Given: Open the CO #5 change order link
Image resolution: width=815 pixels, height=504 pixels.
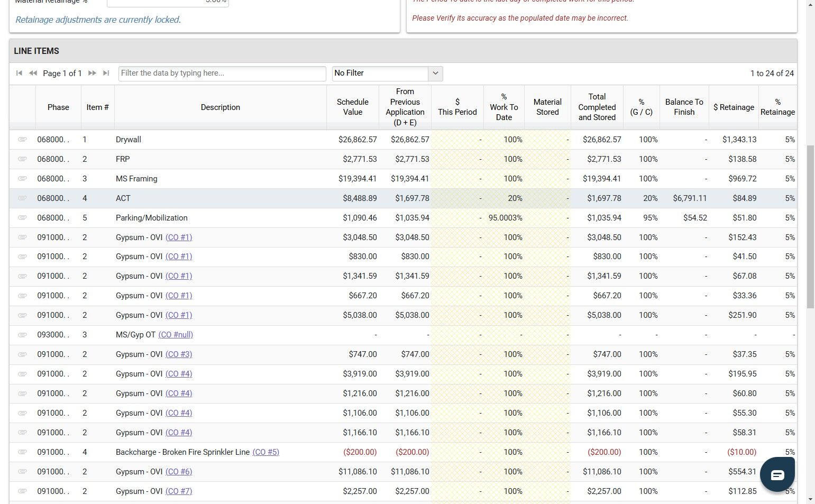Looking at the screenshot, I should (x=265, y=452).
